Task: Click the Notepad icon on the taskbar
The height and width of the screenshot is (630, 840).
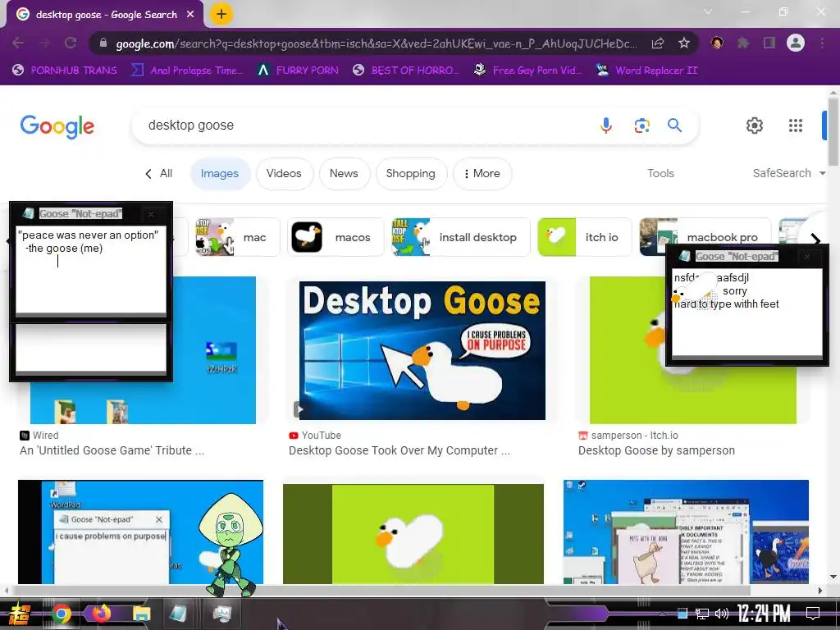Action: click(177, 613)
